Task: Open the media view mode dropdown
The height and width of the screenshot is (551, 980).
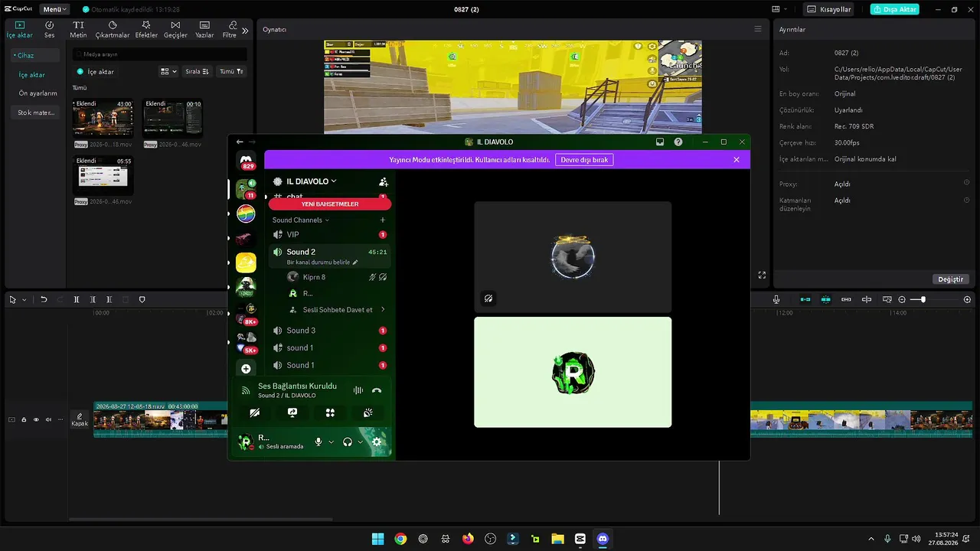Action: coord(168,71)
